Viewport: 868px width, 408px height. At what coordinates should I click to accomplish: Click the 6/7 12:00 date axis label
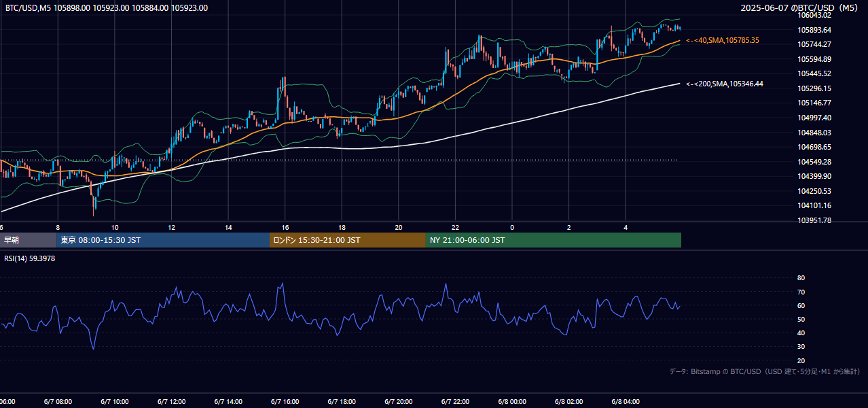pos(171,402)
